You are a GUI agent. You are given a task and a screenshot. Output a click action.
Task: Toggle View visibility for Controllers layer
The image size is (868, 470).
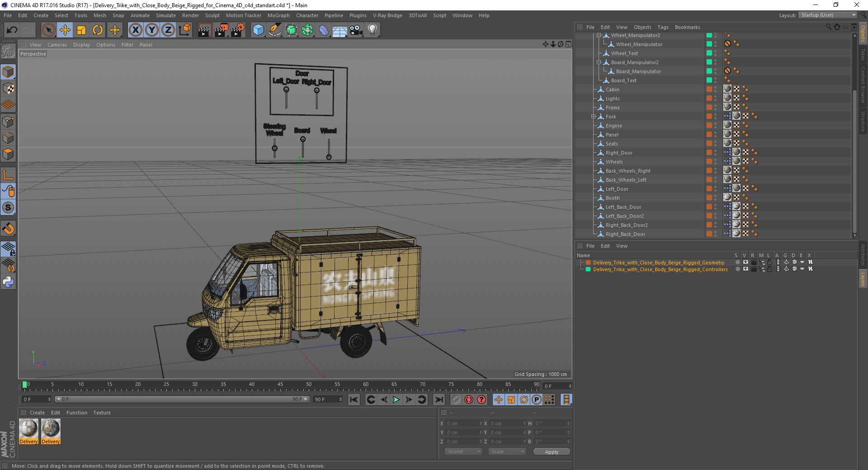pyautogui.click(x=745, y=269)
